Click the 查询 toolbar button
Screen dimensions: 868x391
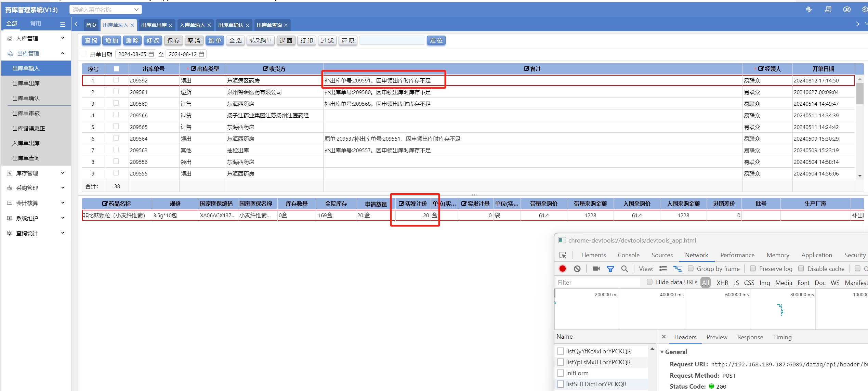point(91,40)
